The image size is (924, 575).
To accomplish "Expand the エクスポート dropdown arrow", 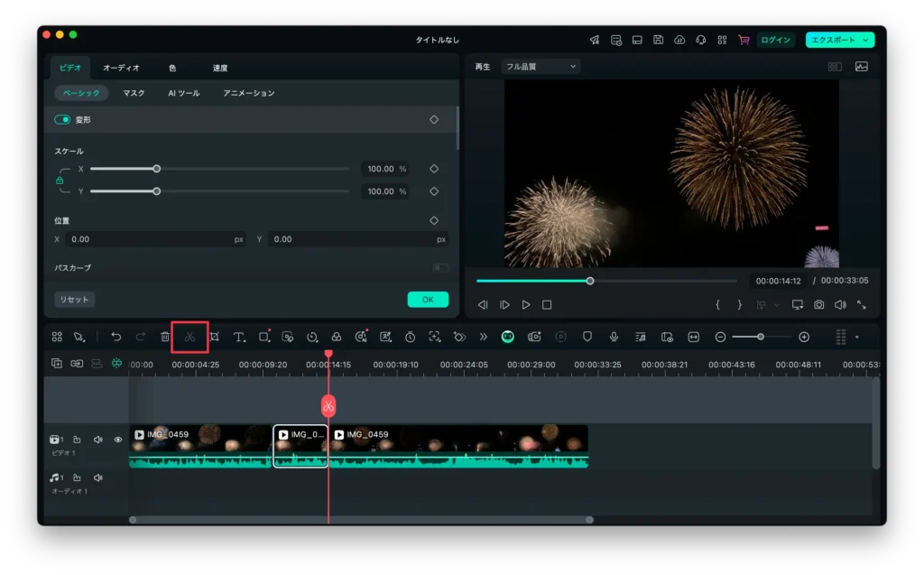I will click(x=866, y=40).
